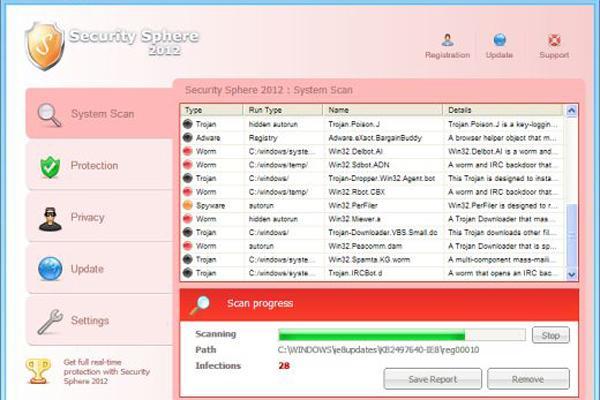Select the Spyware Win32.PerFiler row

(372, 206)
